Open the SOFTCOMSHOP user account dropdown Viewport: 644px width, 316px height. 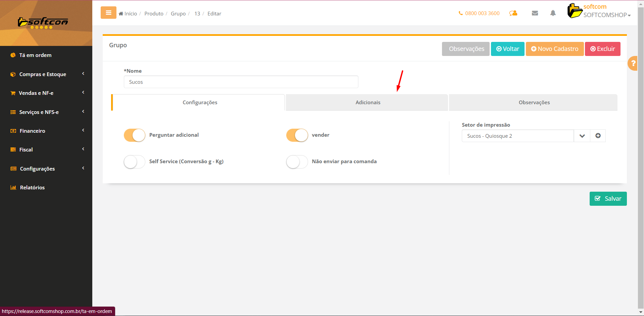[607, 15]
